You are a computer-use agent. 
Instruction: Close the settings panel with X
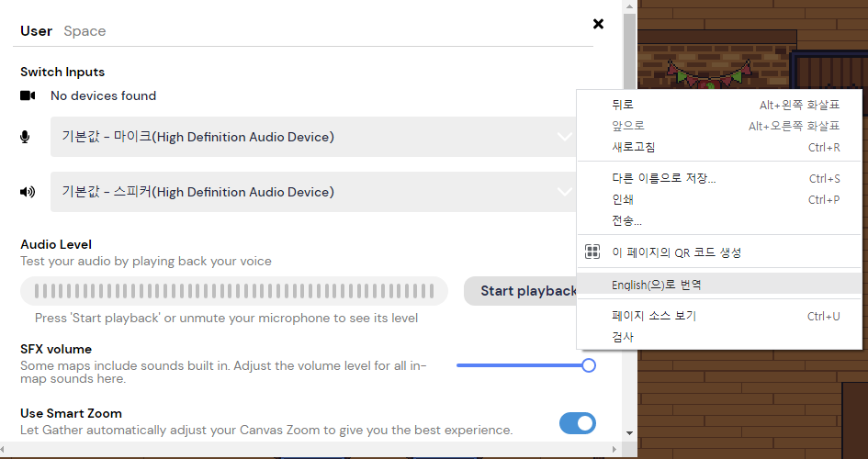(598, 24)
